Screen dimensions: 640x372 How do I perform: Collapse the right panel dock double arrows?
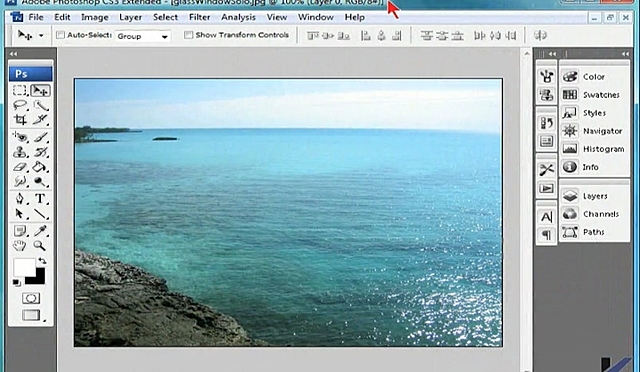(x=624, y=54)
